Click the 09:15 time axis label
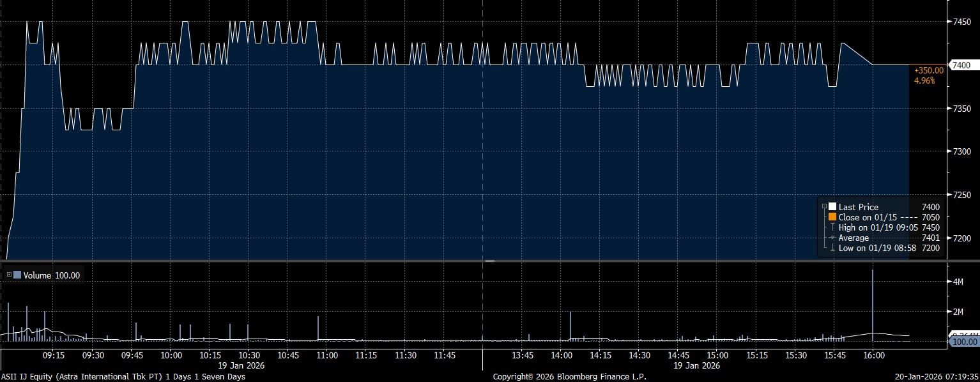The width and height of the screenshot is (980, 382). 53,355
